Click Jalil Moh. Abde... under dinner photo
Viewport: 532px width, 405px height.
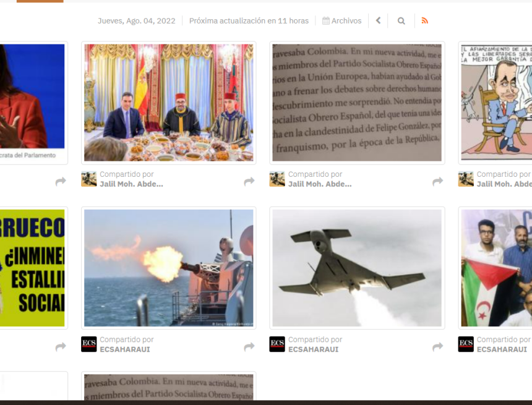[x=131, y=184]
